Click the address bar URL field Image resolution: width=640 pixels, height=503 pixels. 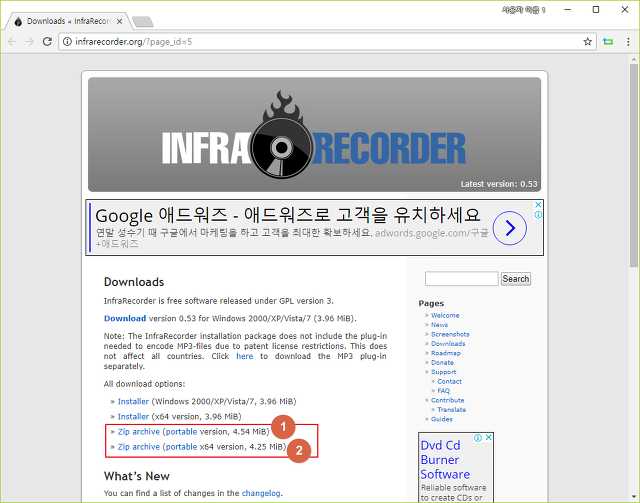[x=327, y=42]
